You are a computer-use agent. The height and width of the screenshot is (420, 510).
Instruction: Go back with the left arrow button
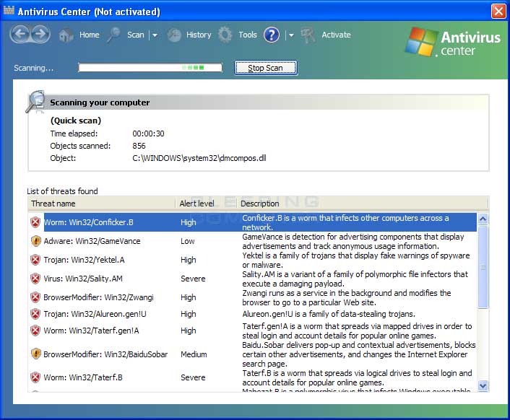pos(20,34)
